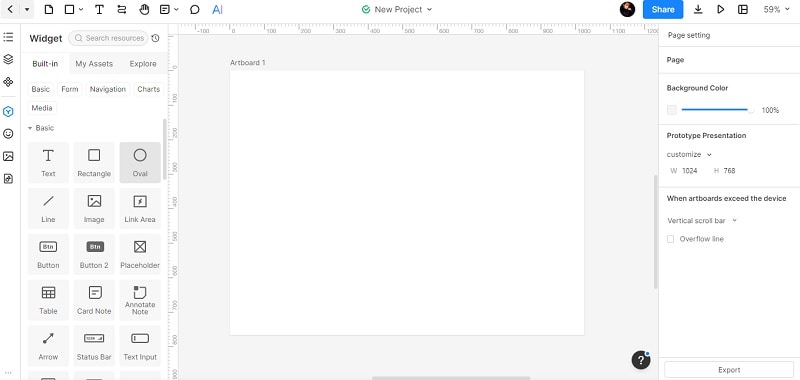800x380 pixels.
Task: Open the AI assistant tool
Action: (217, 9)
